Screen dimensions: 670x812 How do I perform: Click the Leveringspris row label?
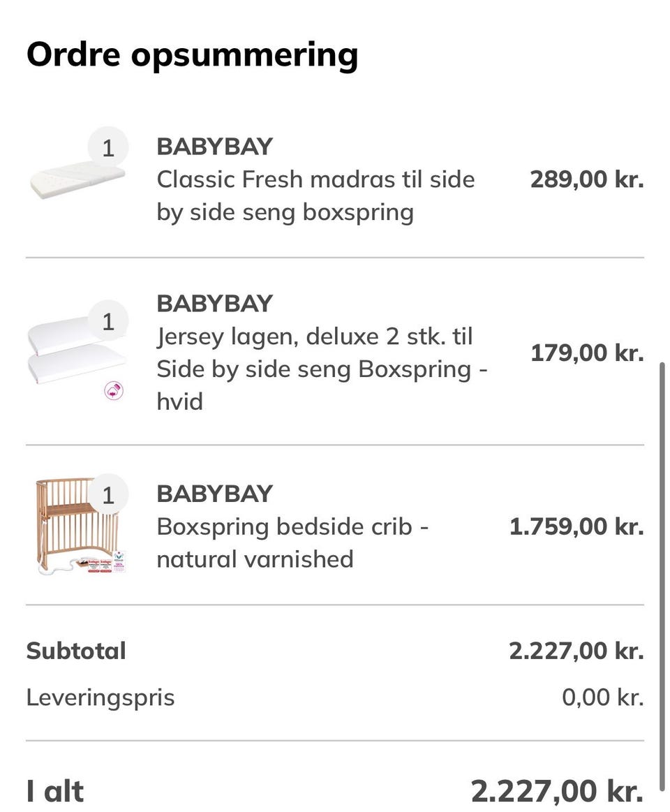tap(100, 697)
